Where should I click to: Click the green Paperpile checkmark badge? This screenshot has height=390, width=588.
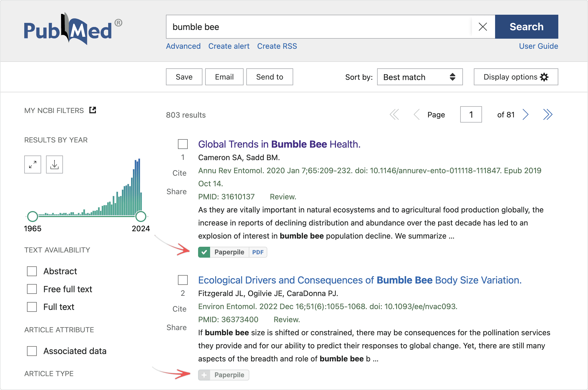[204, 252]
